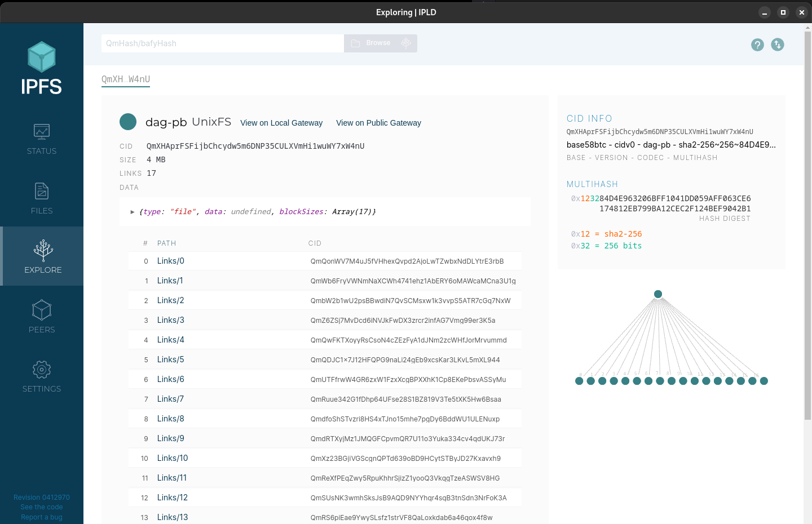Click the tree icon beside Browse
The width and height of the screenshot is (812, 524).
(406, 43)
